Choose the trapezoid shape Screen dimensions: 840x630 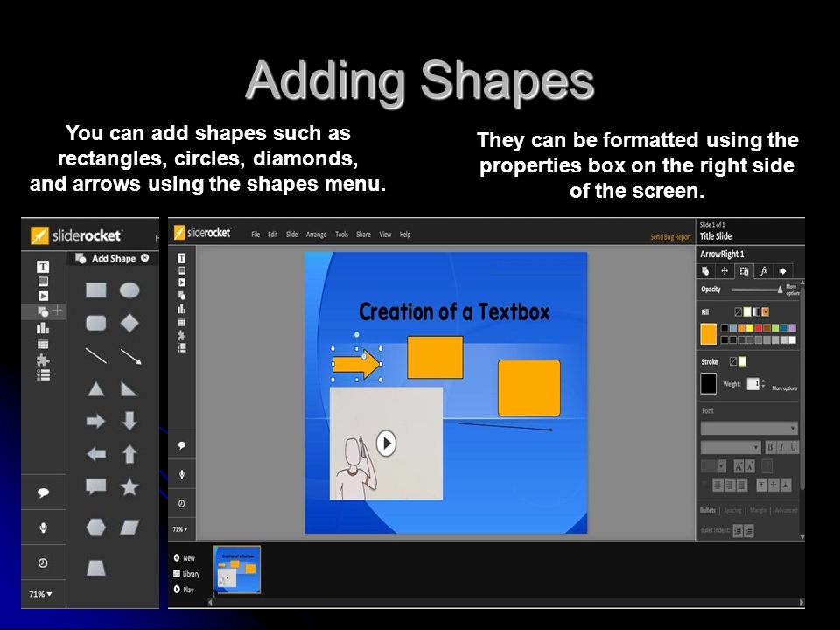tap(96, 568)
